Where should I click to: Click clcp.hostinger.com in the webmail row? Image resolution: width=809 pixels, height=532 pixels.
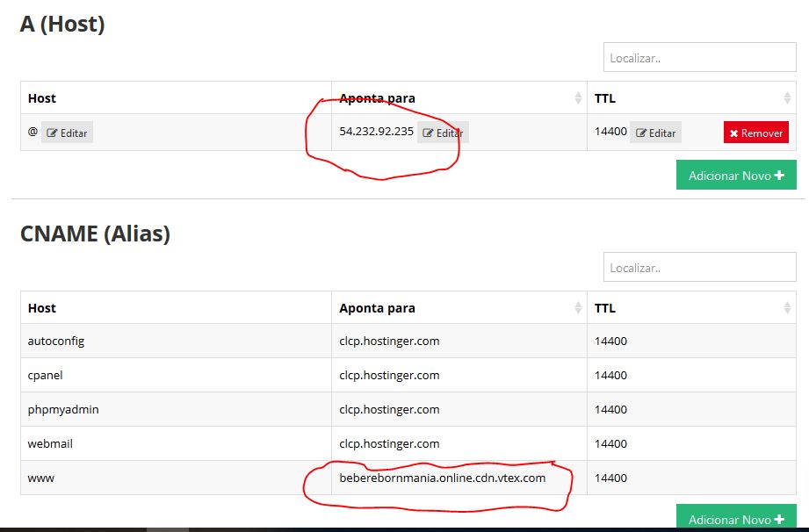[x=389, y=443]
